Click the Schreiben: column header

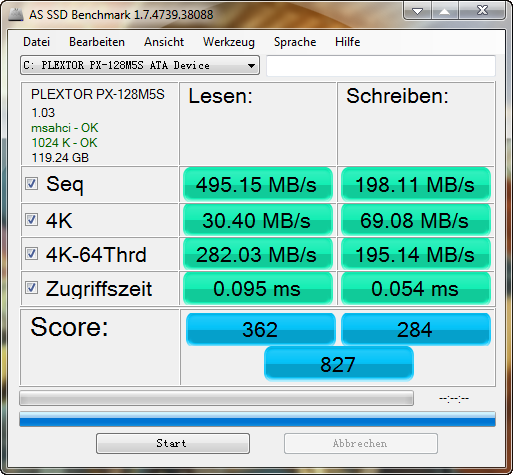(397, 96)
